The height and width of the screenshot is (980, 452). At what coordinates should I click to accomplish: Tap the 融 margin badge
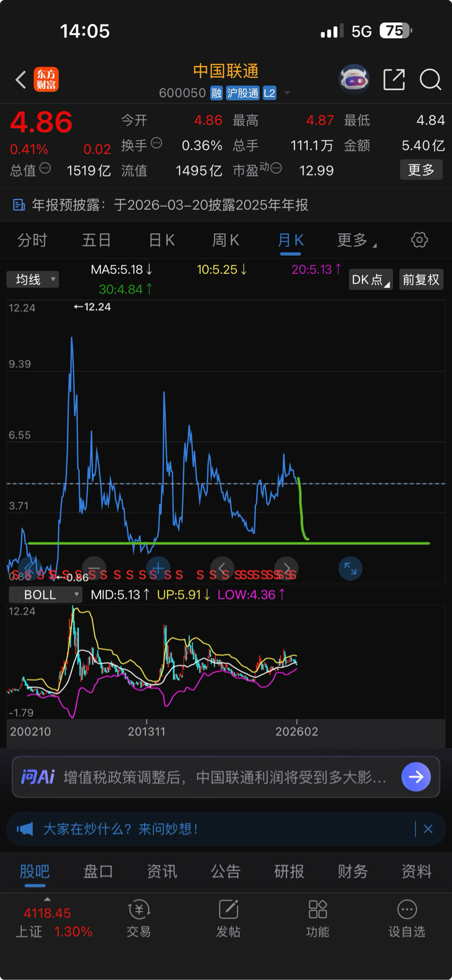pos(217,93)
